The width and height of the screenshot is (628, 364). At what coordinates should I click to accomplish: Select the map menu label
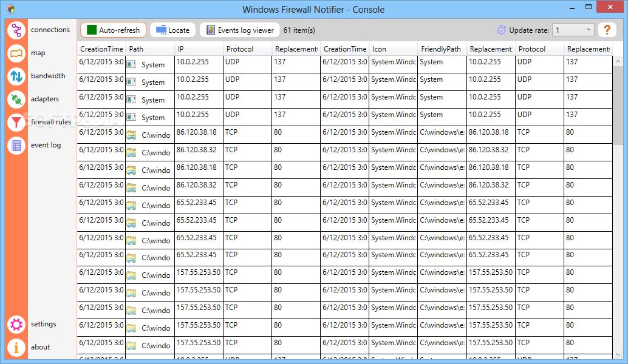tap(38, 53)
